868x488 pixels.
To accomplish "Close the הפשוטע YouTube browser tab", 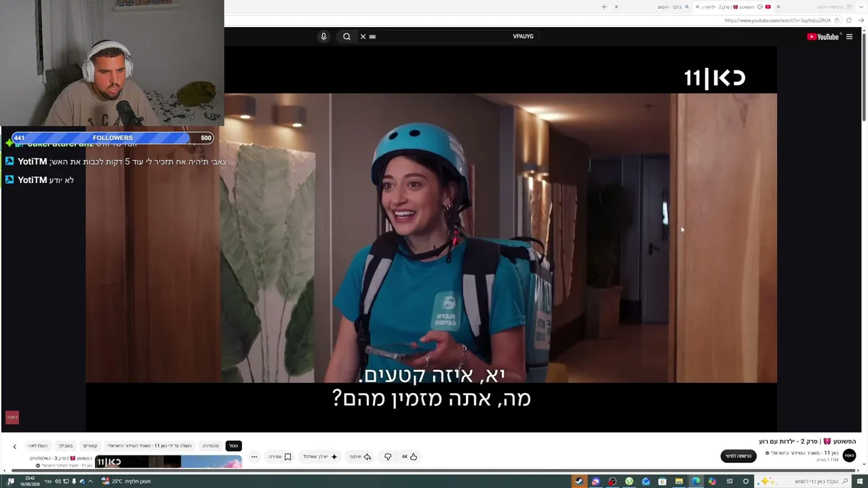I will (697, 7).
